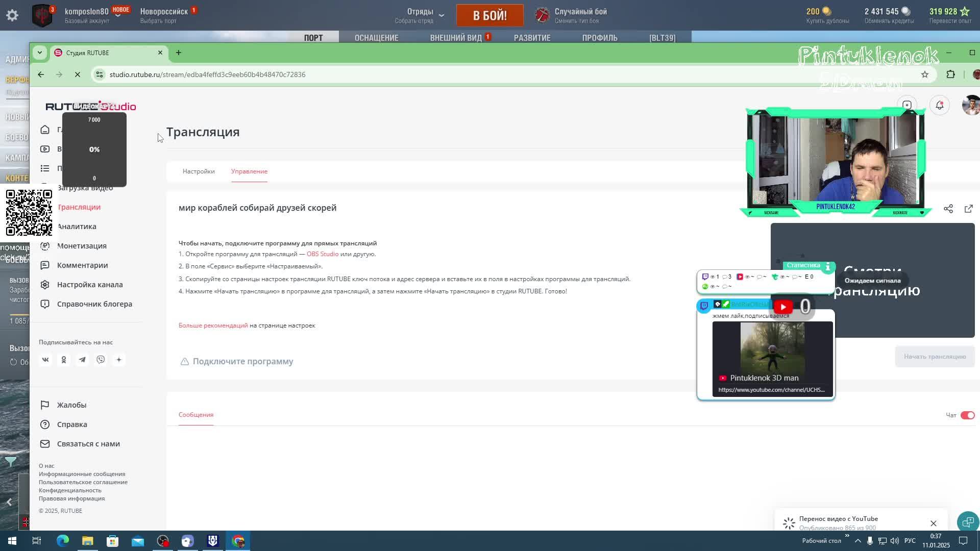Click the VK social icon
The image size is (980, 551).
pos(45,360)
